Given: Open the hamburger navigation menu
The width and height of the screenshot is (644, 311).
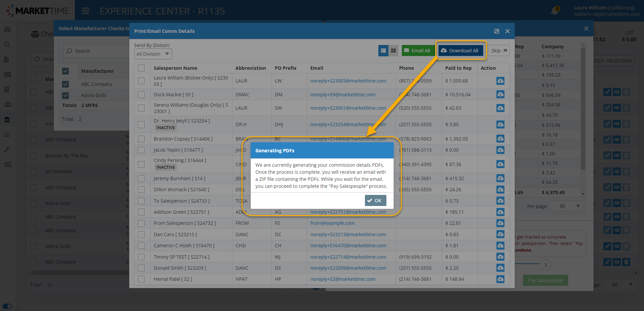Looking at the screenshot, I should pyautogui.click(x=86, y=11).
